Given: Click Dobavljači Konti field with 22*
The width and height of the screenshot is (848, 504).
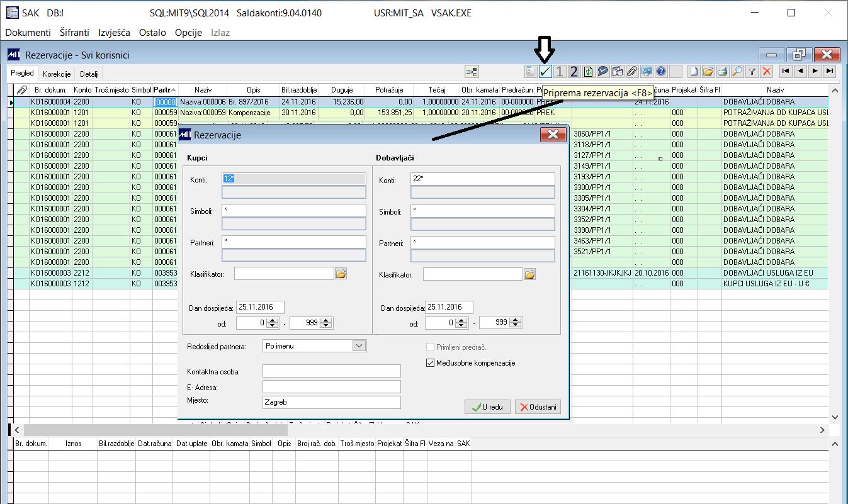Looking at the screenshot, I should [483, 179].
